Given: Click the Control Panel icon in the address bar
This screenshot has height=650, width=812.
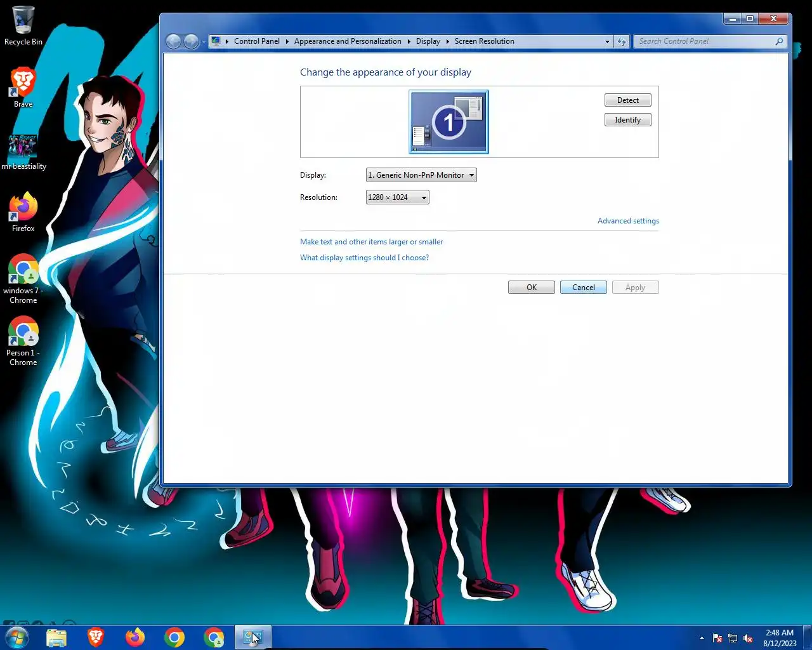Looking at the screenshot, I should click(216, 41).
